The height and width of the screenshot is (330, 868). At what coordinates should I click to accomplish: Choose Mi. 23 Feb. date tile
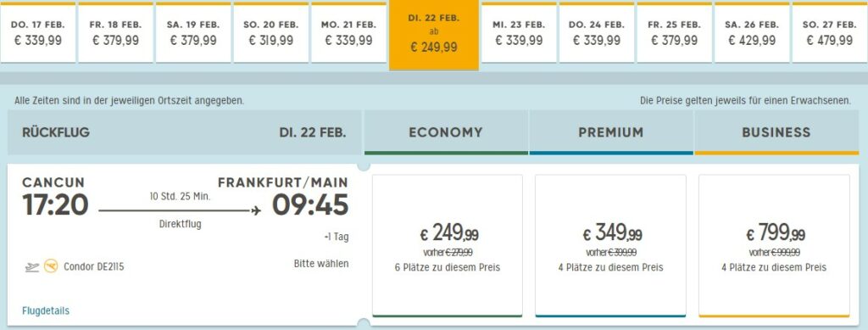519,33
